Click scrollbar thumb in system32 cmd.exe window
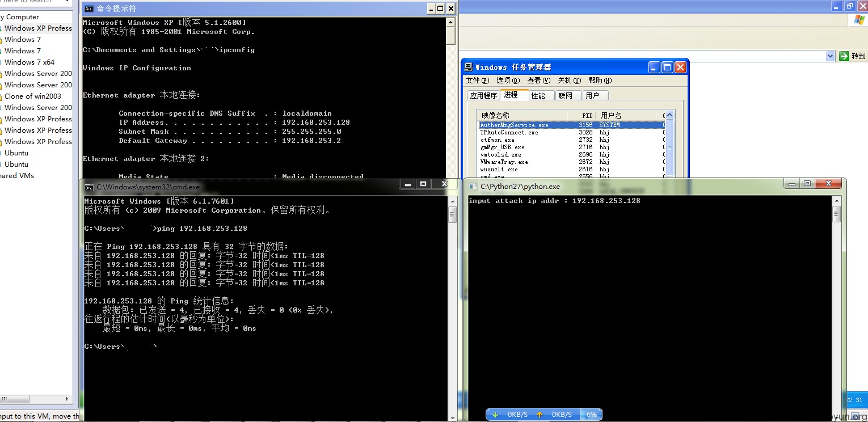Screen dimensions: 868x422 tap(452, 215)
